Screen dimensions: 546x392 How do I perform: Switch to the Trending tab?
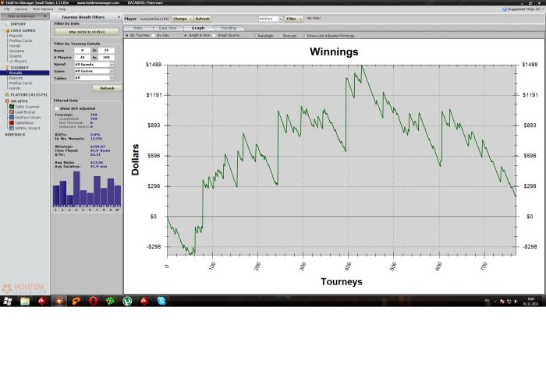[229, 28]
